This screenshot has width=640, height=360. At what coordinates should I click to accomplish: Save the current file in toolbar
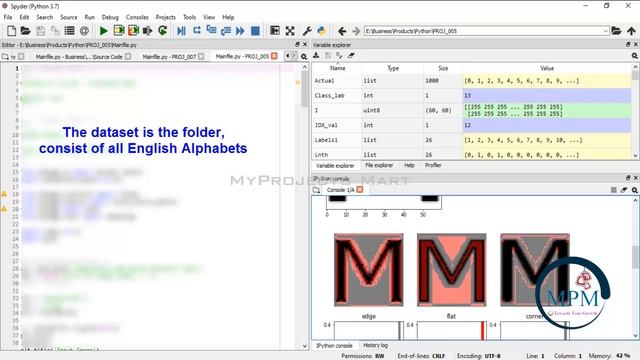click(x=40, y=31)
